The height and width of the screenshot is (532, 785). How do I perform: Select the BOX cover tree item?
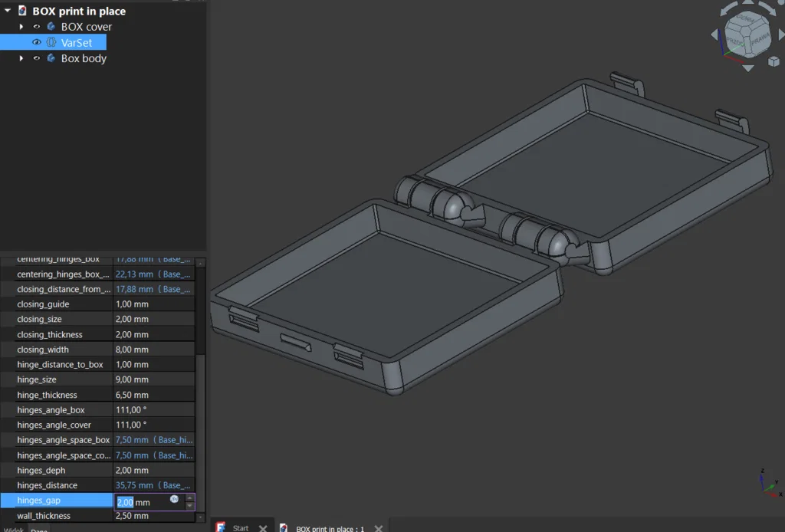[x=86, y=27]
